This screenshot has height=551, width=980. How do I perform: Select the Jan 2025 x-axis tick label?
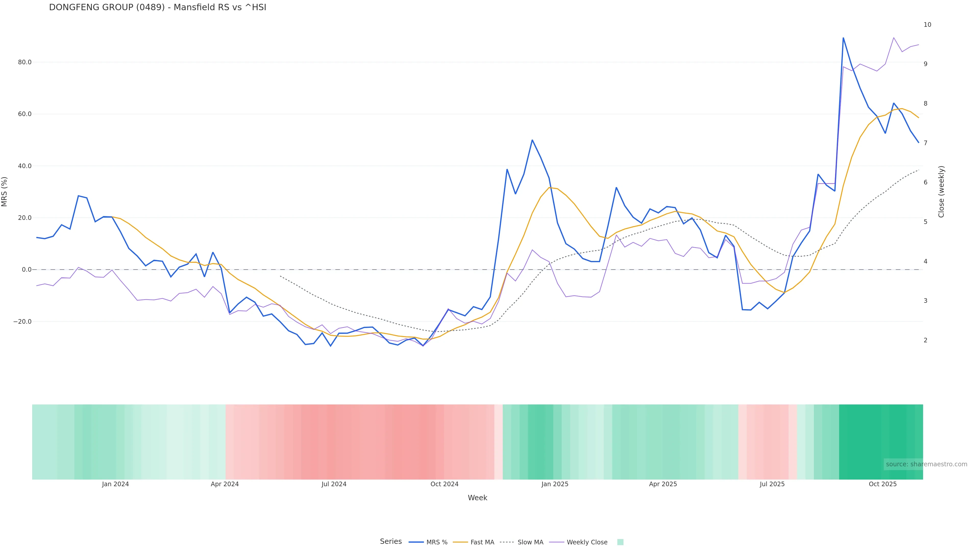[555, 484]
